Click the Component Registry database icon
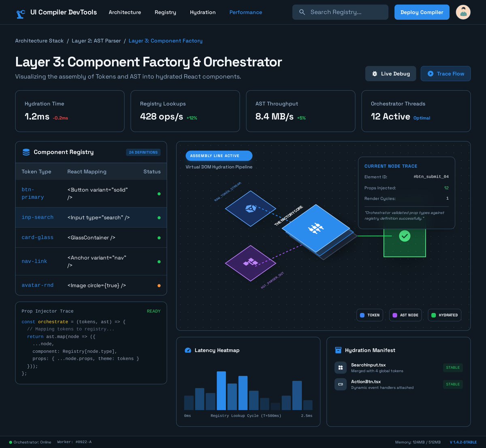486x448 pixels. 26,152
